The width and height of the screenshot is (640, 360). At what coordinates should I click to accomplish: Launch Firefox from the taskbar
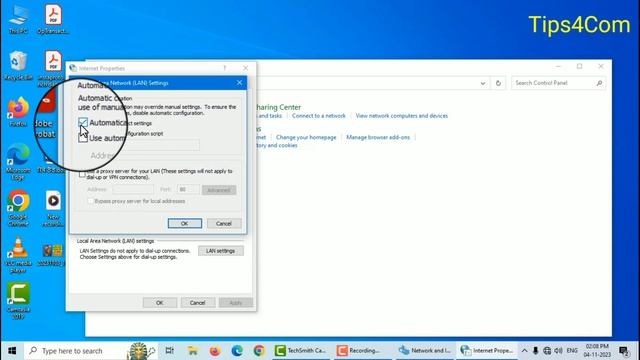pos(215,351)
